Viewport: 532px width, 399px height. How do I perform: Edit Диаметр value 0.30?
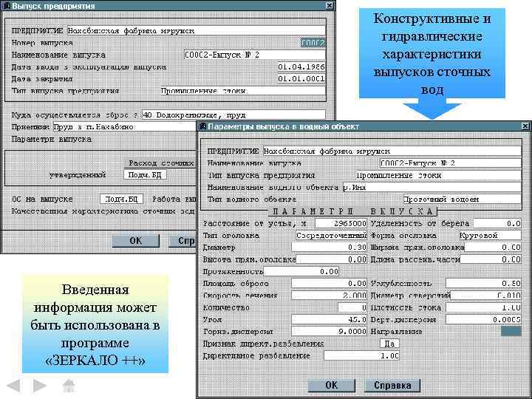pos(329,248)
